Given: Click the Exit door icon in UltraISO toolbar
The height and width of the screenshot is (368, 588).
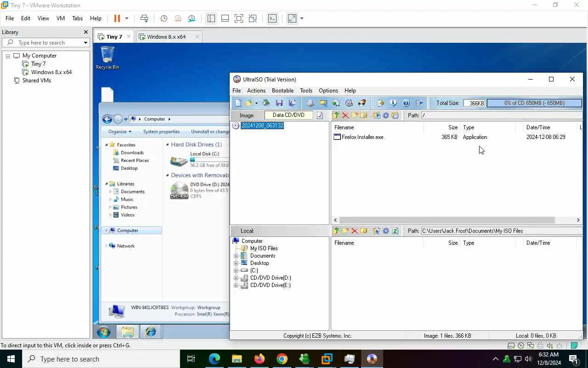Looking at the screenshot, I should [419, 103].
